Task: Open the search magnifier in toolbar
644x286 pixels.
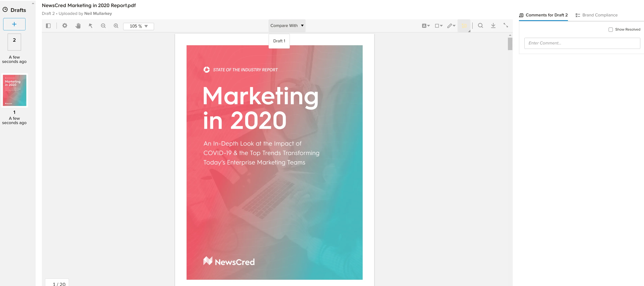Action: 480,25
